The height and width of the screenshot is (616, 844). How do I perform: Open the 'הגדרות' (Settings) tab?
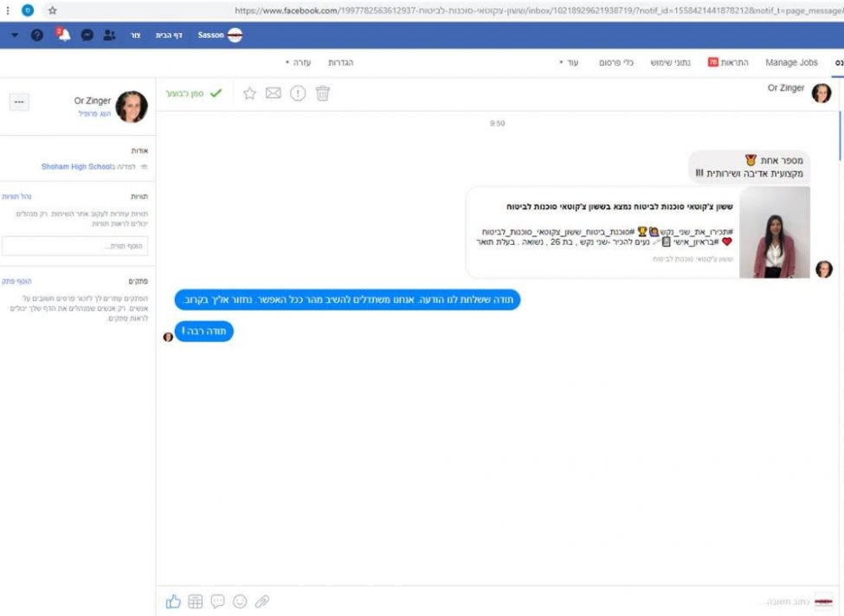pyautogui.click(x=340, y=63)
